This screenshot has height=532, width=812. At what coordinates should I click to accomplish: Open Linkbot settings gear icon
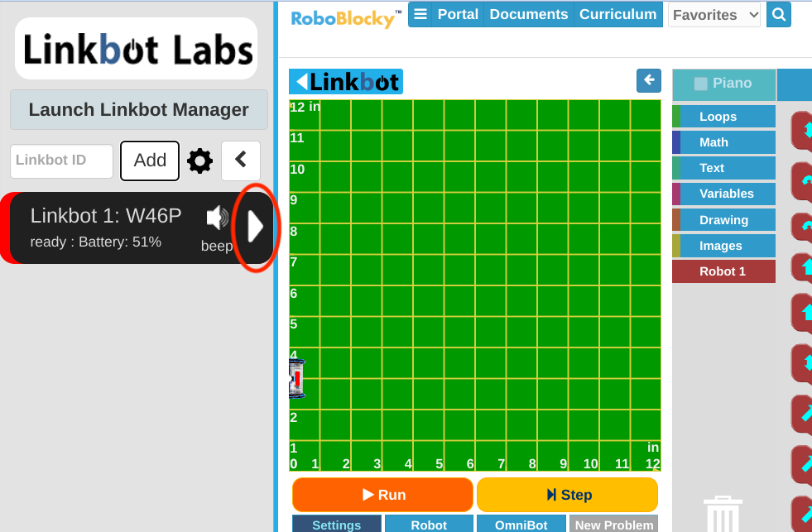[200, 161]
